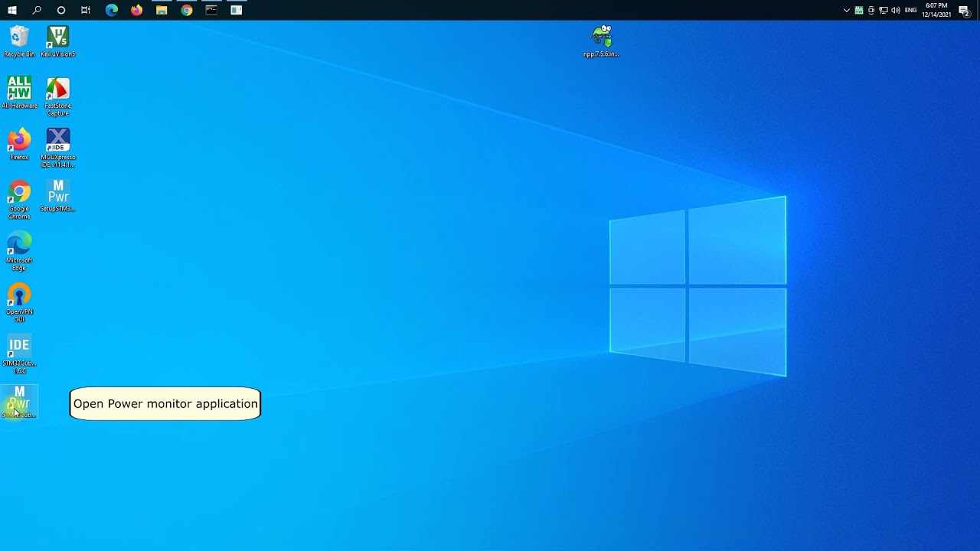
Task: Select the SetupSTM32 installer icon on desktop
Action: (x=57, y=193)
